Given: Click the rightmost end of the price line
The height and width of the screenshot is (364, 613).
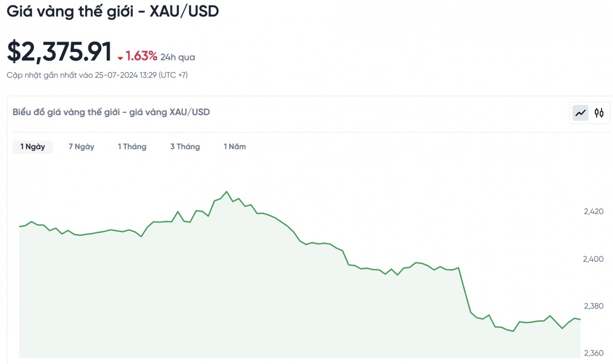Looking at the screenshot, I should (580, 320).
